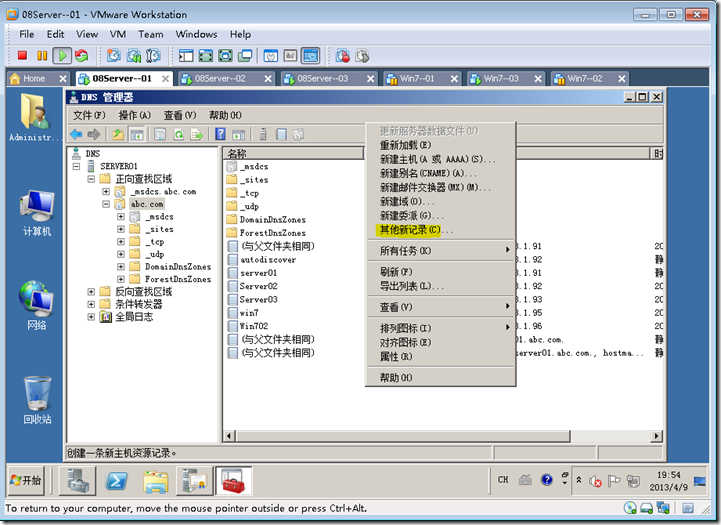Image resolution: width=721 pixels, height=525 pixels.
Task: Open Server Manager from taskbar
Action: point(77,480)
